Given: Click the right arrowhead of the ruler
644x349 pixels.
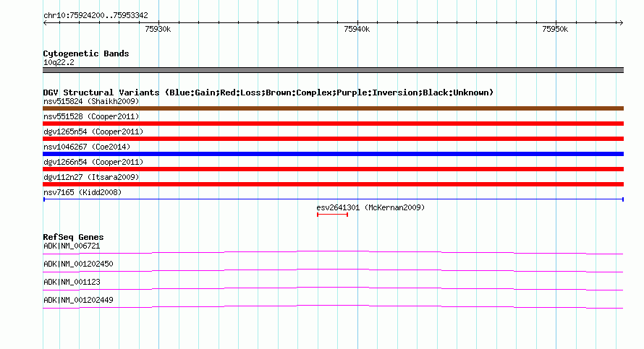Looking at the screenshot, I should 621,23.
